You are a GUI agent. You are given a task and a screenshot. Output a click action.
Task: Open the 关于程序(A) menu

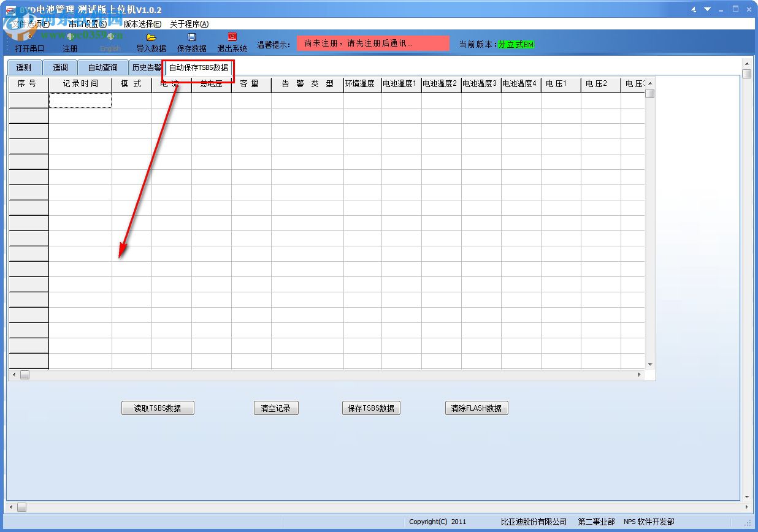click(189, 24)
